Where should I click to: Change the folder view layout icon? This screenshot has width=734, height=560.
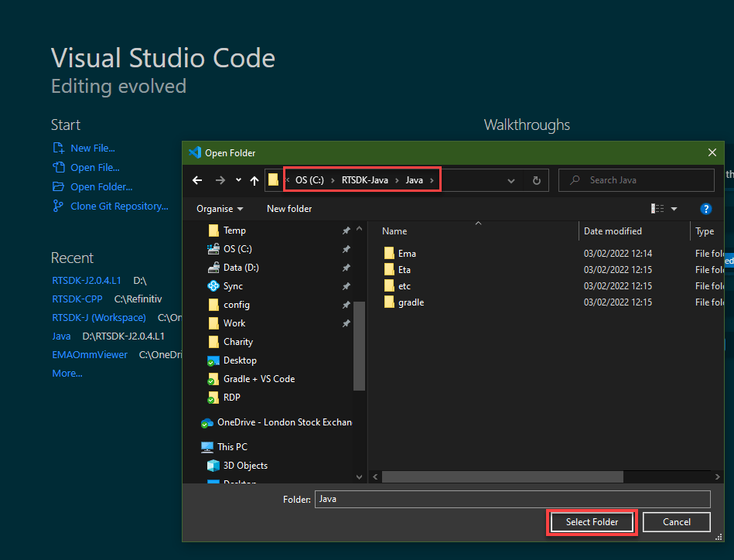coord(657,208)
